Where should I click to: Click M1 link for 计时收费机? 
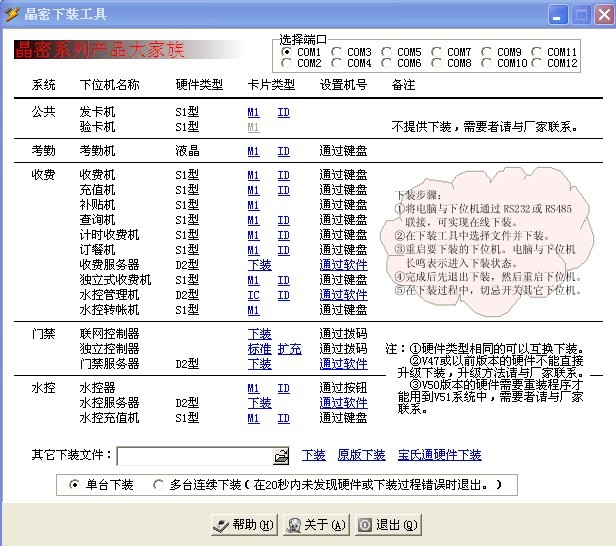click(253, 235)
